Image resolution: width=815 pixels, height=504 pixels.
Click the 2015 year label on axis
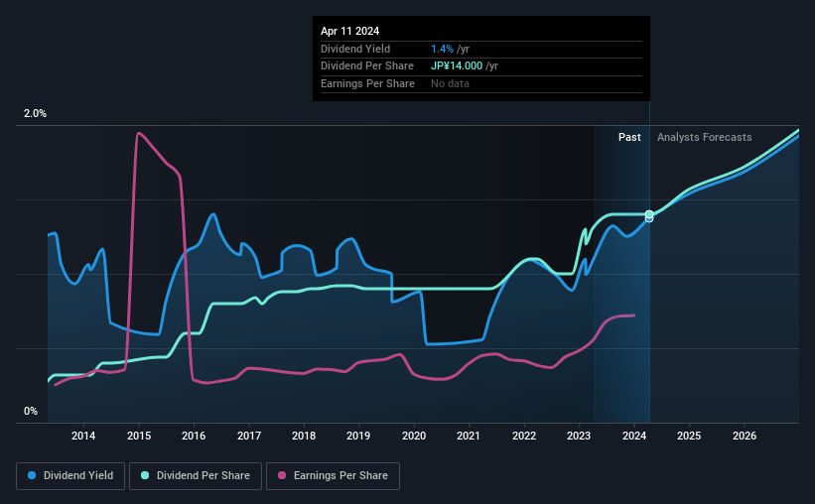pyautogui.click(x=139, y=436)
